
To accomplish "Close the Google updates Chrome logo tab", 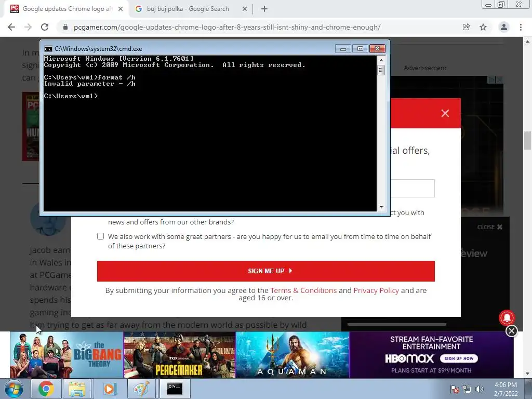I will (x=121, y=9).
